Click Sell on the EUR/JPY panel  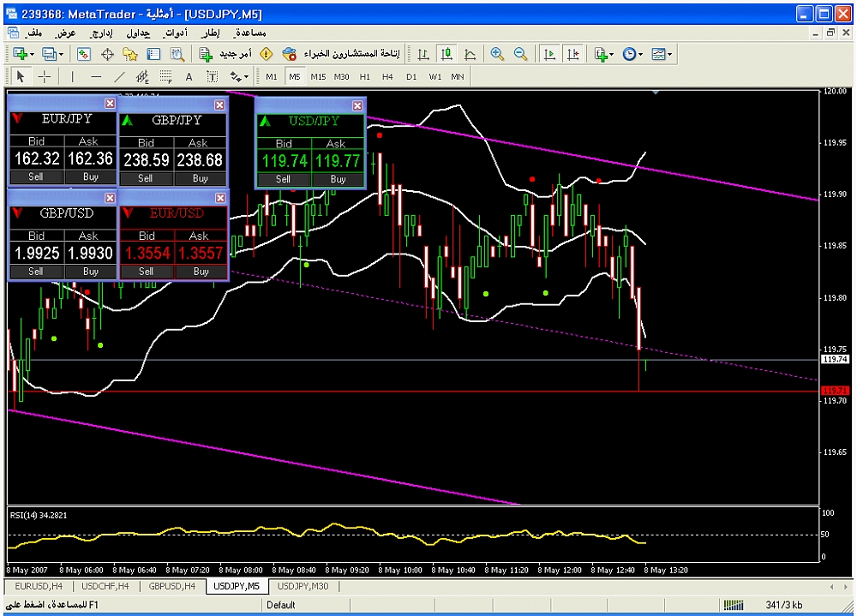35,177
